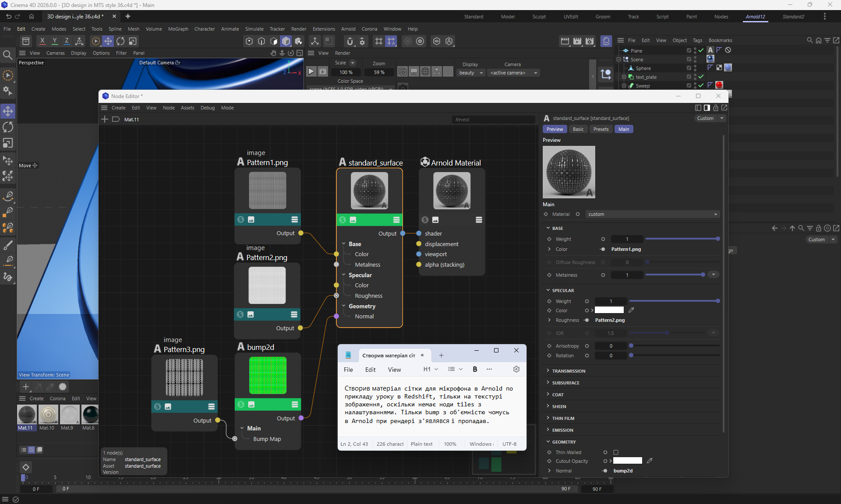841x504 pixels.
Task: Click the Specular Color white swatch
Action: (609, 310)
